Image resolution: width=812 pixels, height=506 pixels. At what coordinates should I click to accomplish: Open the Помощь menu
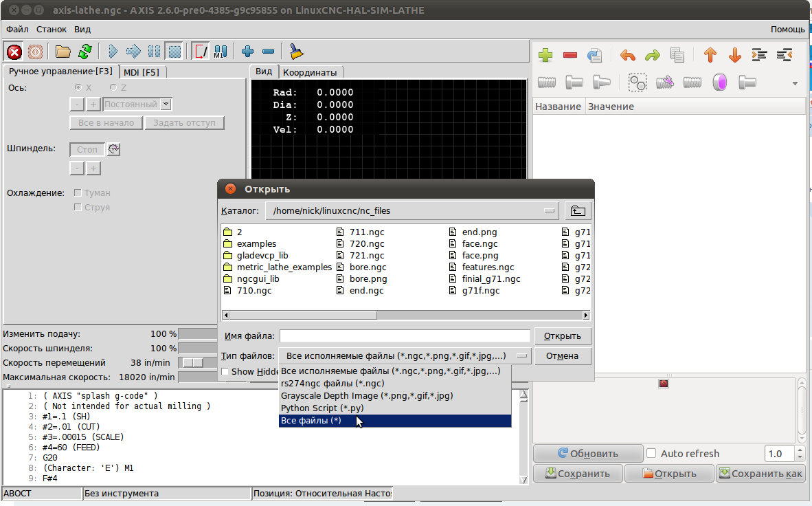[788, 29]
